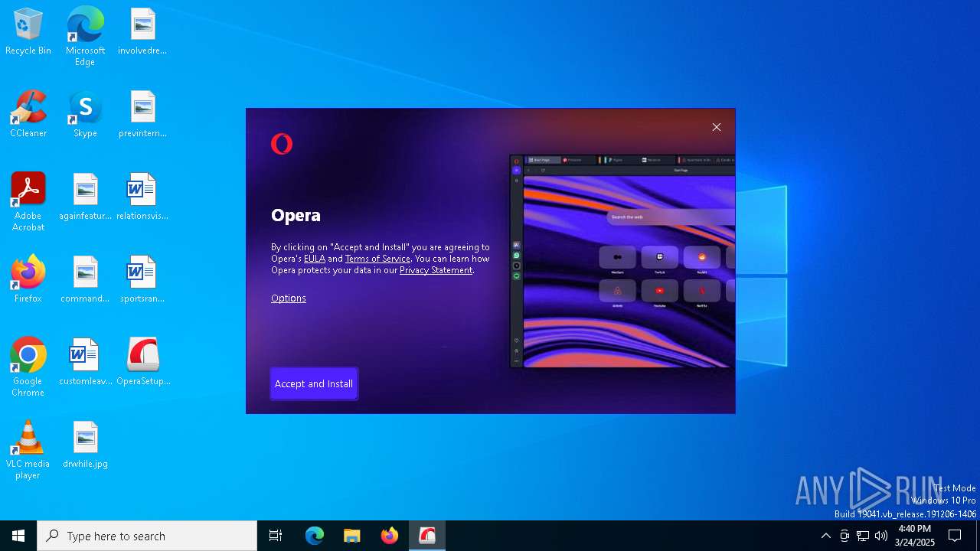Close the Opera installer dialog
The height and width of the screenshot is (551, 980).
[717, 127]
